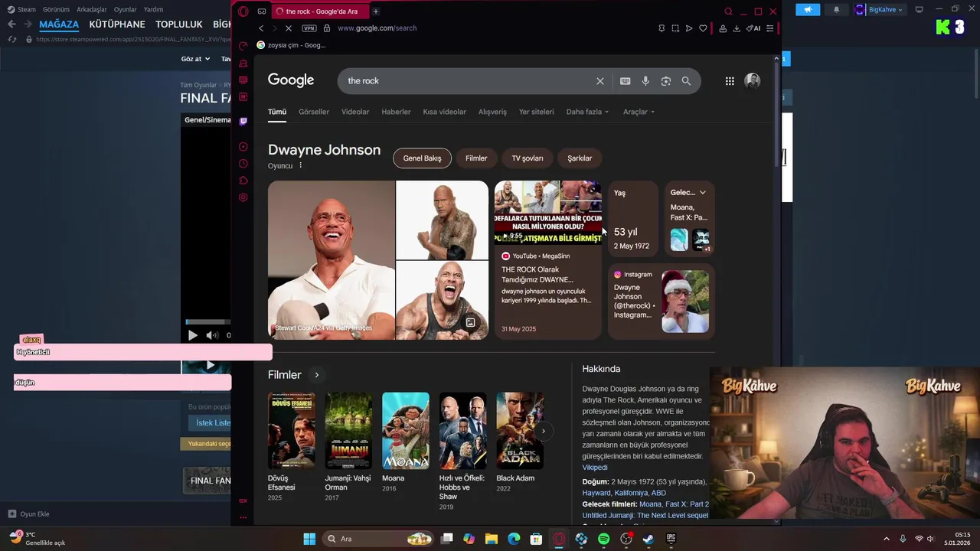
Task: Open Google account profile picture
Action: (x=753, y=81)
